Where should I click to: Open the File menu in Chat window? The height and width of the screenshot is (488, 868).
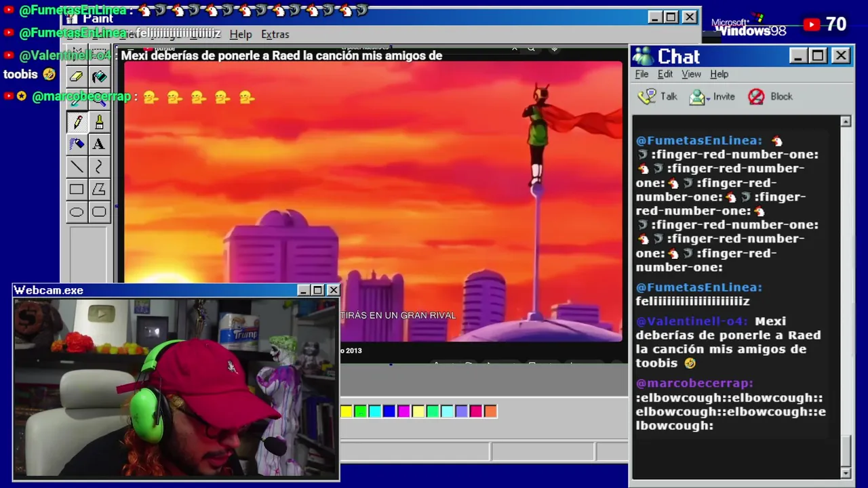tap(642, 74)
